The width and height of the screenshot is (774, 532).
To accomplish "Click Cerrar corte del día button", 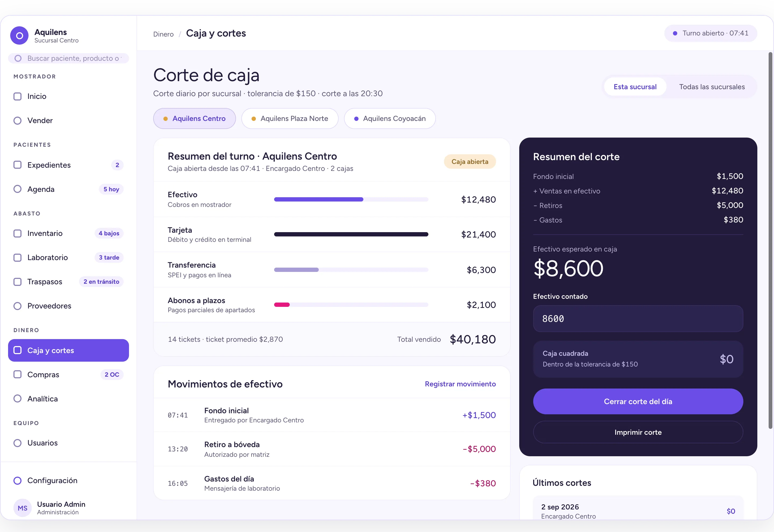I will pos(638,401).
